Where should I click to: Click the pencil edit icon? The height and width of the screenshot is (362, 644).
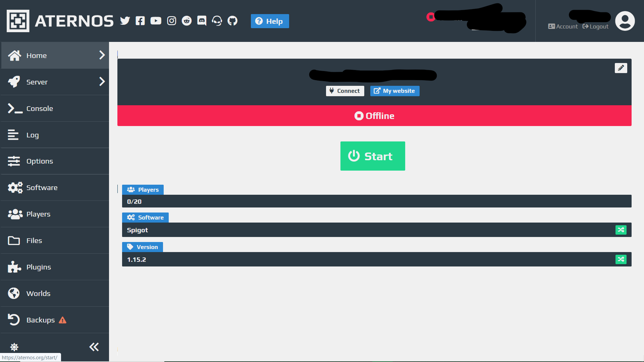click(x=621, y=68)
